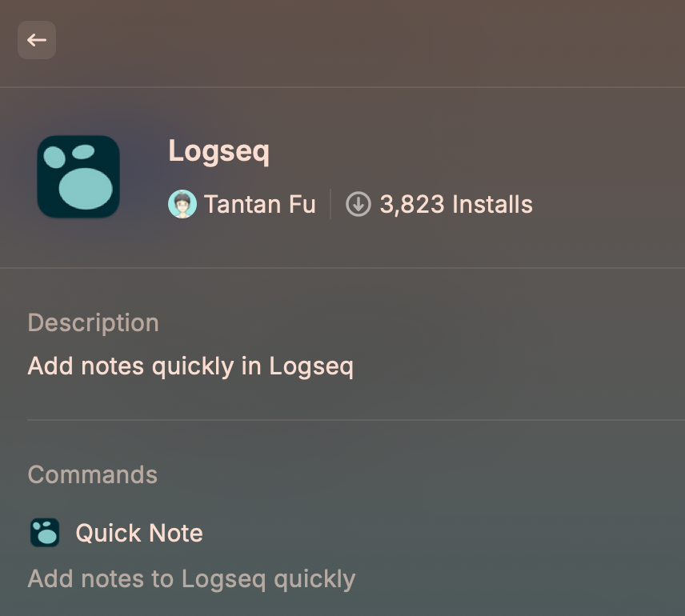Click the Description section header

(x=93, y=322)
